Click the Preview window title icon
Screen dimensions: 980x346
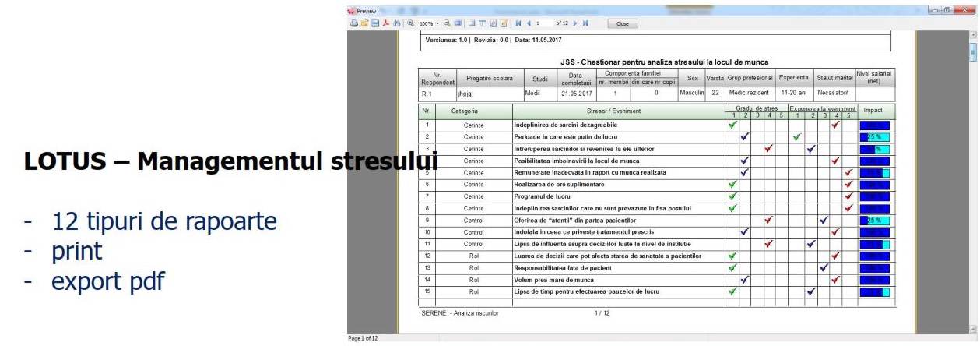(351, 11)
